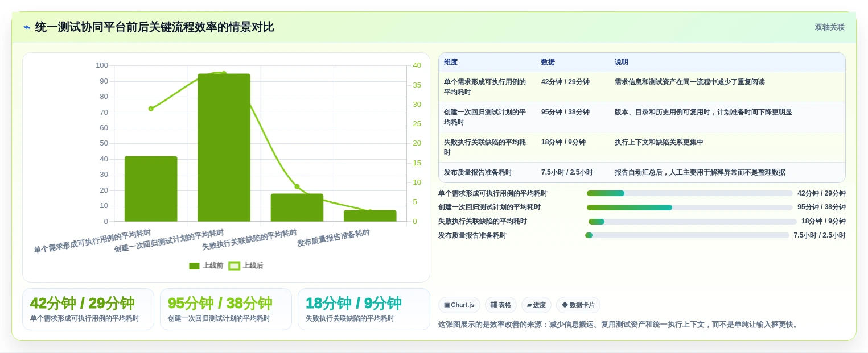Click progress bar for 失败执行关联缺陷的平均耗时
Image resolution: width=868 pixels, height=353 pixels.
tap(692, 222)
